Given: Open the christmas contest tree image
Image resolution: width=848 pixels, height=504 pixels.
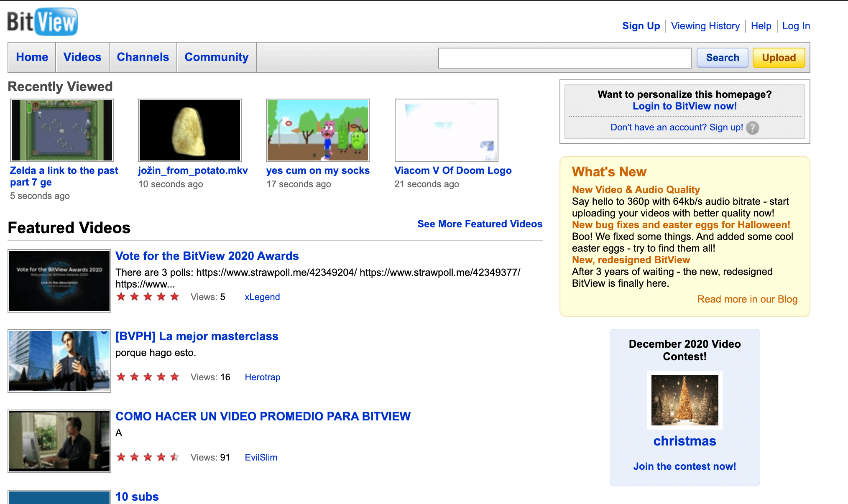Looking at the screenshot, I should [685, 400].
